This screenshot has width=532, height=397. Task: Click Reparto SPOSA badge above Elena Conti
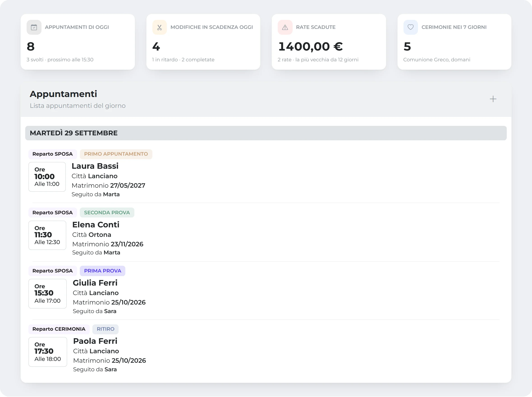coord(53,213)
